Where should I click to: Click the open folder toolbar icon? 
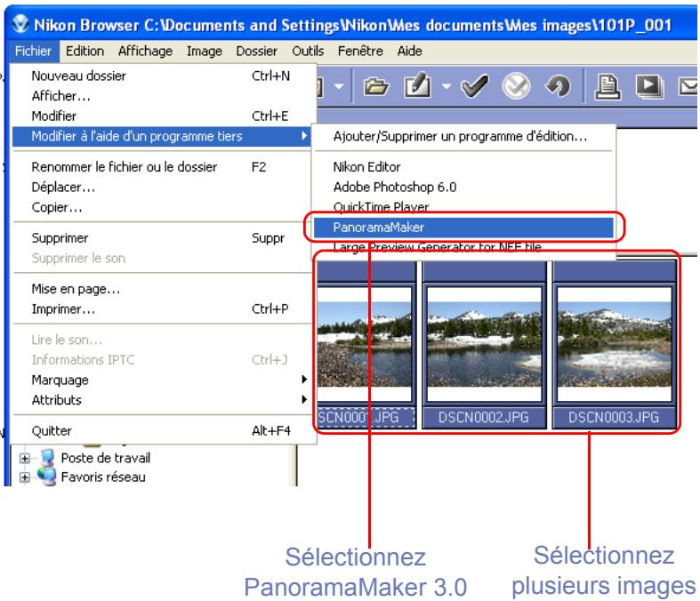(376, 85)
